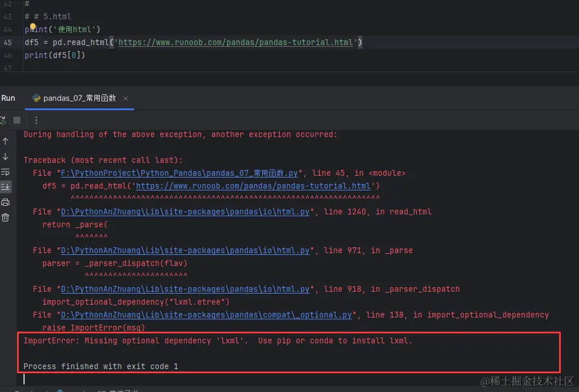Open runoob URL in traceback output
579x392 pixels.
click(253, 186)
